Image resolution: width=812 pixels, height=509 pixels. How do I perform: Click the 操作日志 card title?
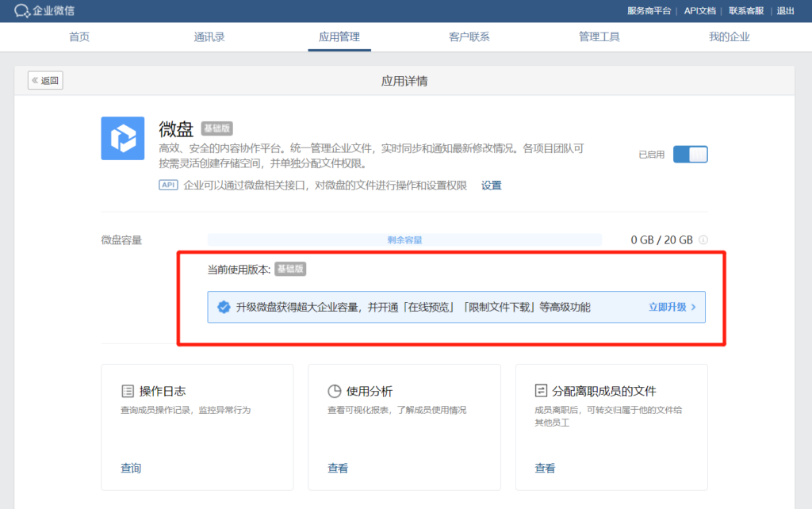pos(162,391)
